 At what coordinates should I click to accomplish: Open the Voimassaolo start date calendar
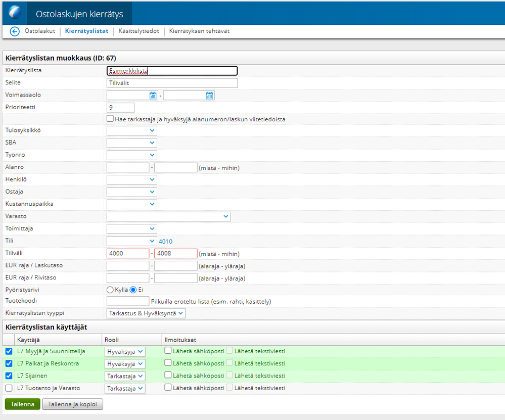153,96
